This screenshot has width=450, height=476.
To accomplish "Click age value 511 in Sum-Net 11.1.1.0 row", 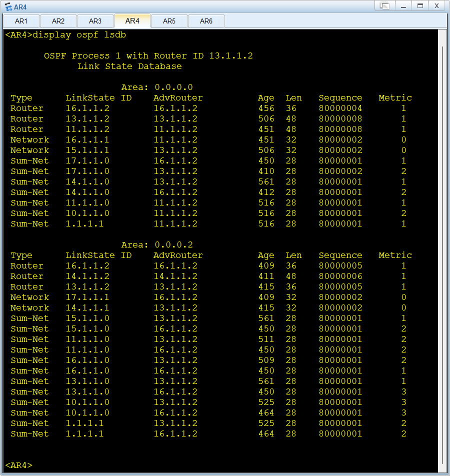I will point(266,339).
